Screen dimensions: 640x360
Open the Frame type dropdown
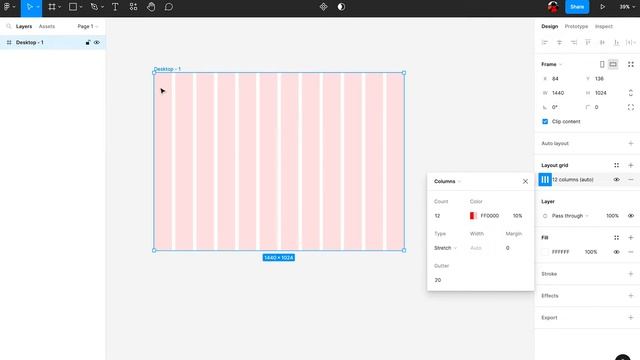[551, 64]
